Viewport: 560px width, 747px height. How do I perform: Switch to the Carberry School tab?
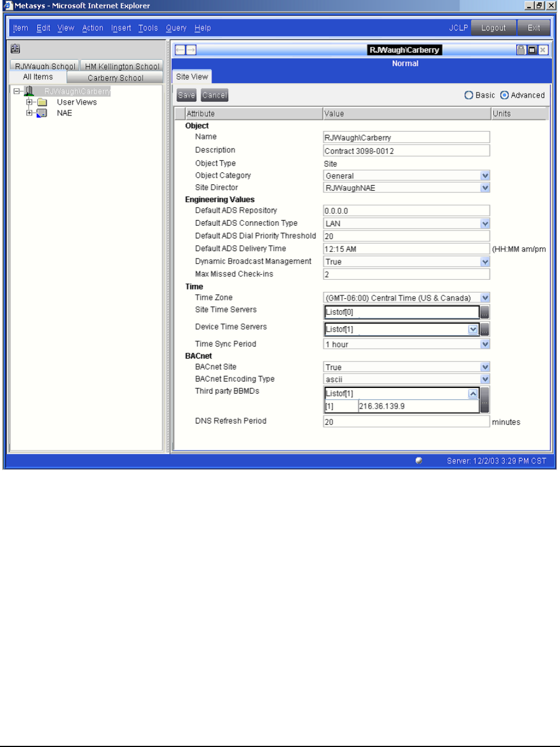(115, 78)
